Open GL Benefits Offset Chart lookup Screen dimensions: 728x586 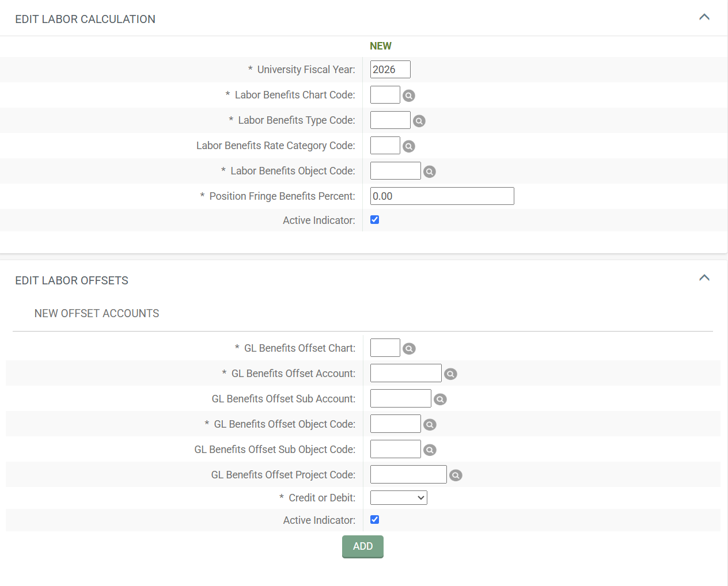(409, 349)
